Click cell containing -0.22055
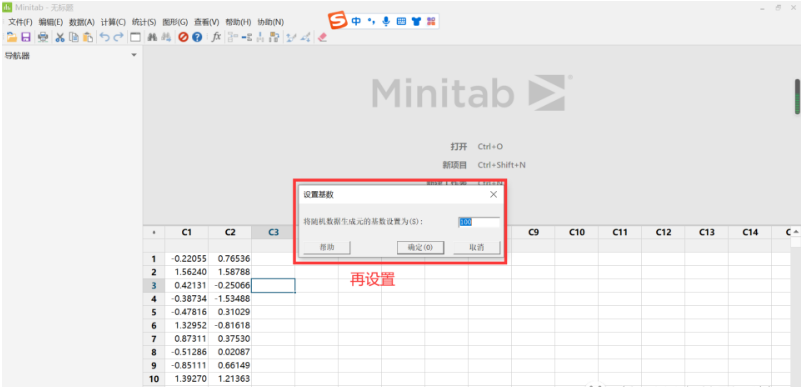 pyautogui.click(x=187, y=259)
